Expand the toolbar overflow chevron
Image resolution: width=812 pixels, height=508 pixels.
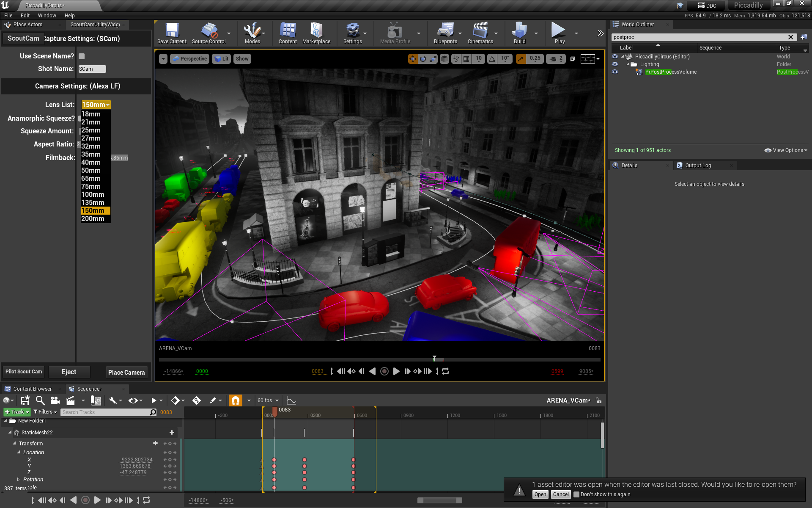tap(600, 33)
